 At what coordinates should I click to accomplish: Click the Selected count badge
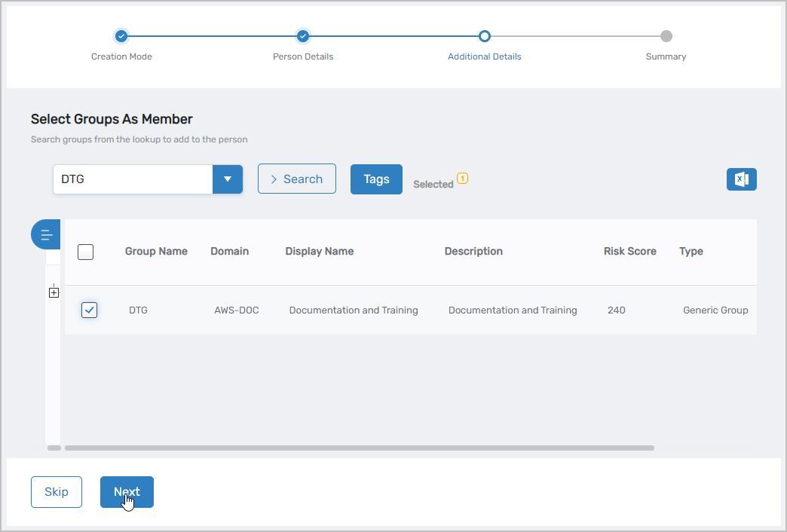[x=463, y=178]
